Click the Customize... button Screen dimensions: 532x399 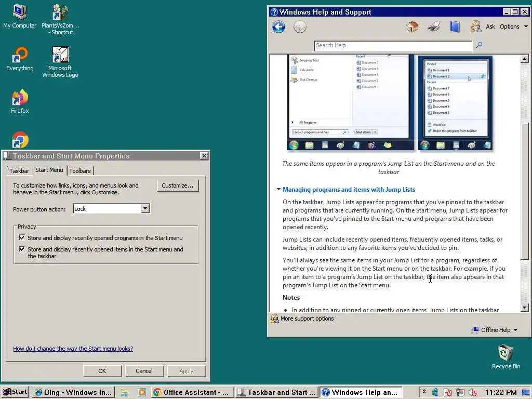178,185
